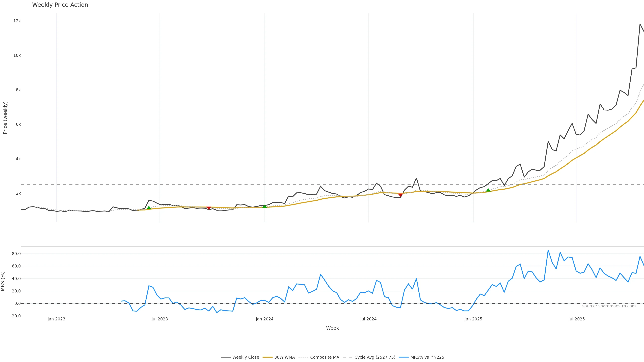The height and width of the screenshot is (362, 644).
Task: Click the gold line swatch beside 30W WMA
Action: click(267, 357)
